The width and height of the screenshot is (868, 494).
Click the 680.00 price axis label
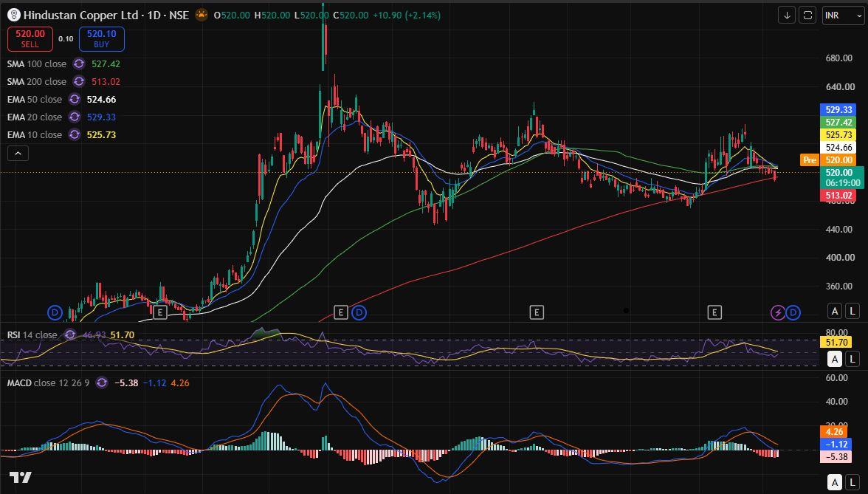click(x=838, y=58)
